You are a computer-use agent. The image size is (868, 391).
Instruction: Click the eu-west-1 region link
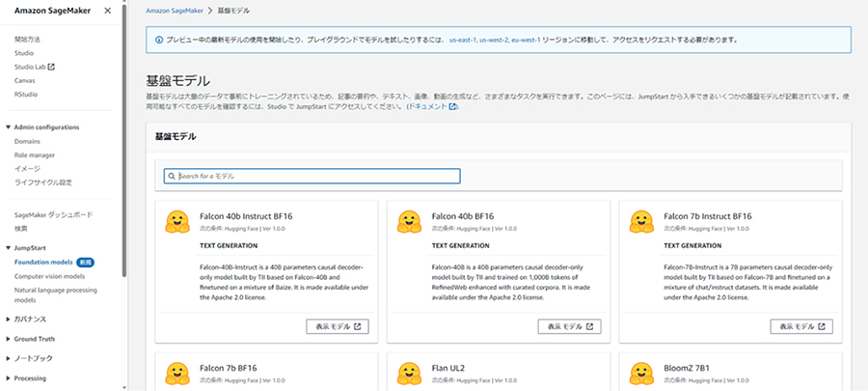[526, 40]
